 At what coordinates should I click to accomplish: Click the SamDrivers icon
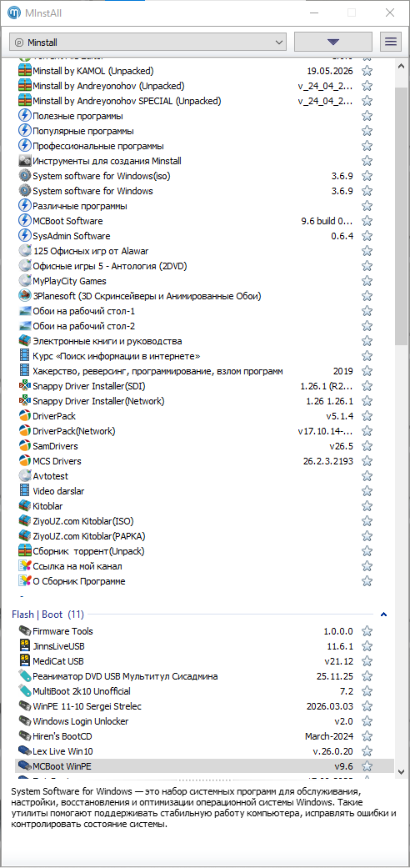pos(25,446)
